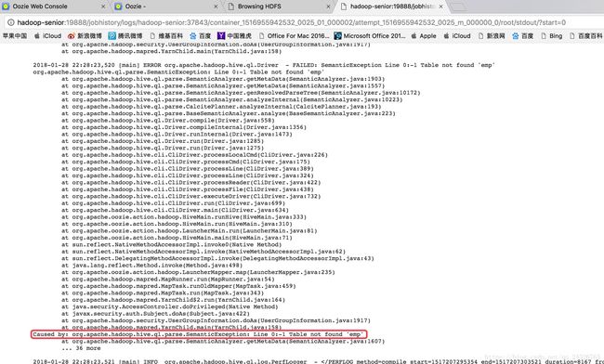Open the 新浪网 bookmark
This screenshot has width=604, height=364.
tap(492, 36)
